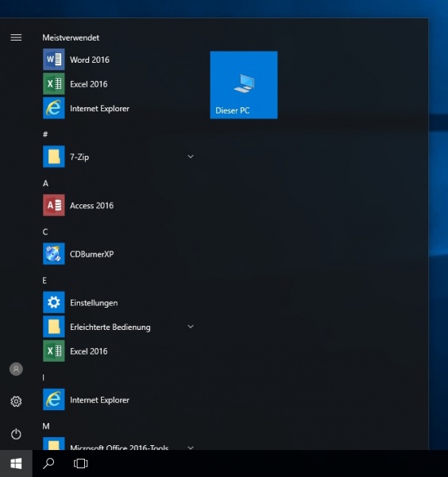Click the 'A' letter group header
The height and width of the screenshot is (477, 448).
45,183
